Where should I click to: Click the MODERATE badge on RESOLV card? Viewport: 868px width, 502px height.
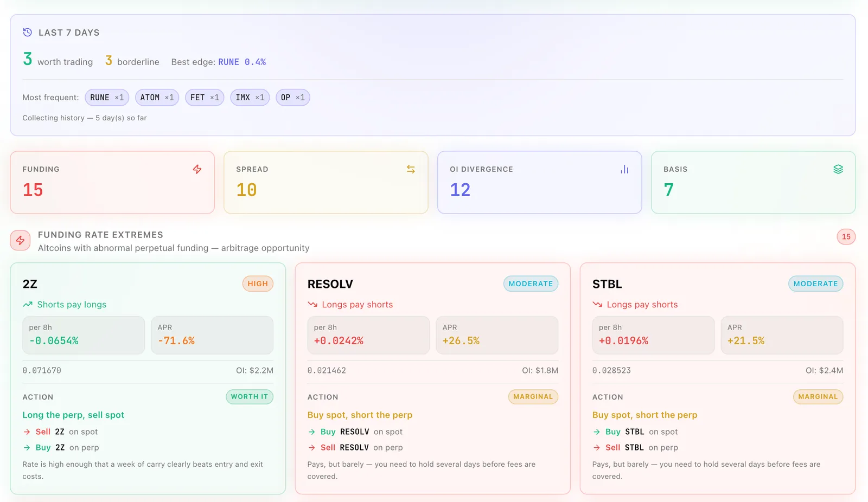coord(531,284)
